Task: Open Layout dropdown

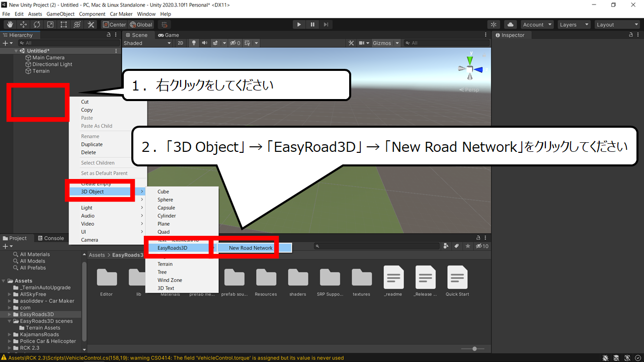Action: [x=617, y=25]
